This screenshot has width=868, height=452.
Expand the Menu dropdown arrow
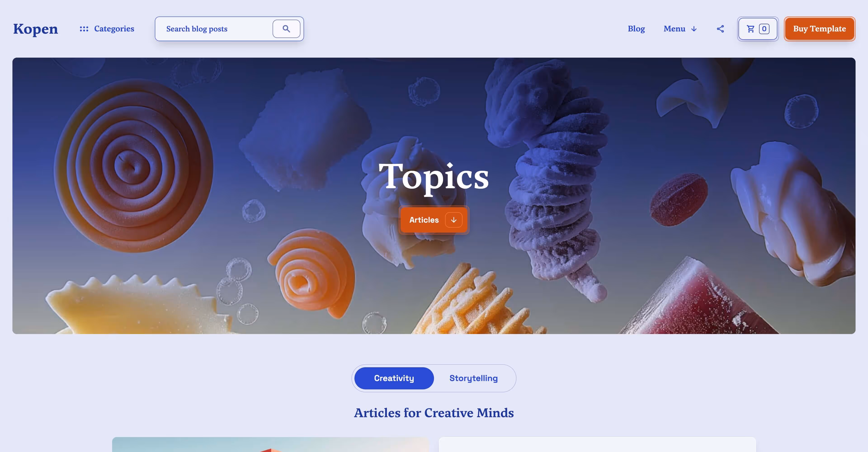point(694,29)
